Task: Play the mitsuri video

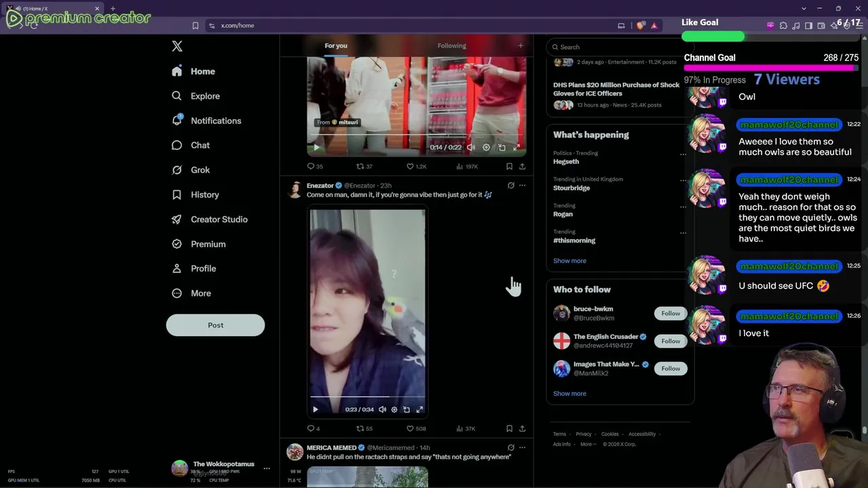Action: point(316,147)
